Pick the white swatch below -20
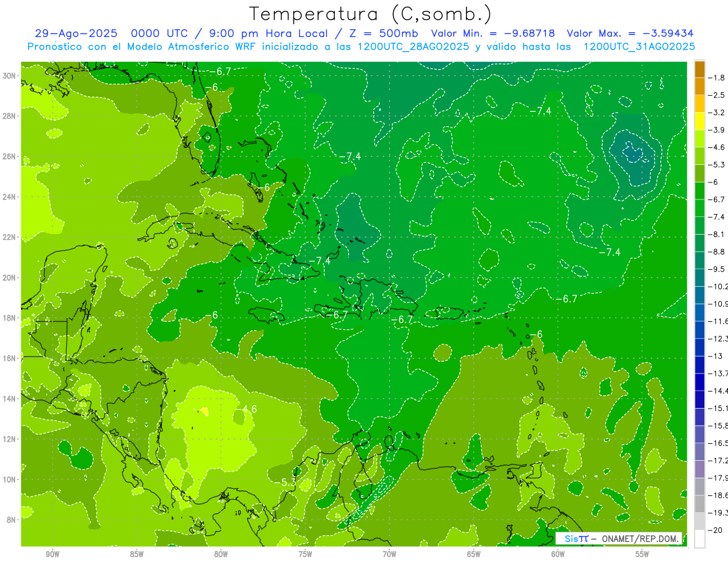This screenshot has width=728, height=562. point(699,538)
